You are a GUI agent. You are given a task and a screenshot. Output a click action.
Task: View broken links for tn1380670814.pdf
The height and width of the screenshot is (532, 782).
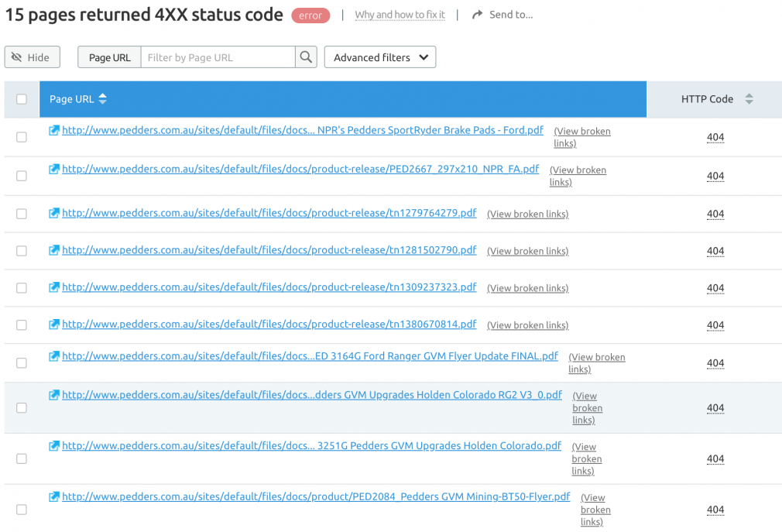(x=527, y=325)
